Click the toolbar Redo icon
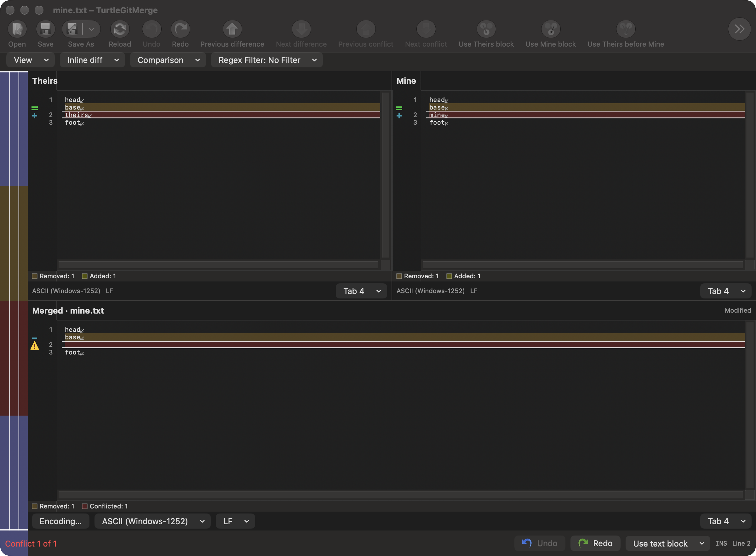Image resolution: width=756 pixels, height=556 pixels. tap(180, 29)
